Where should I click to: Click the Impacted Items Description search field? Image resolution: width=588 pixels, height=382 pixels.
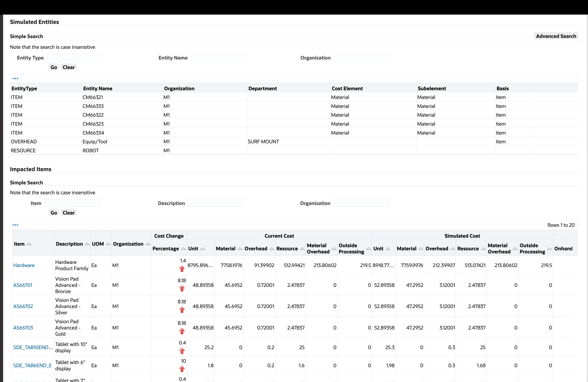pos(216,203)
